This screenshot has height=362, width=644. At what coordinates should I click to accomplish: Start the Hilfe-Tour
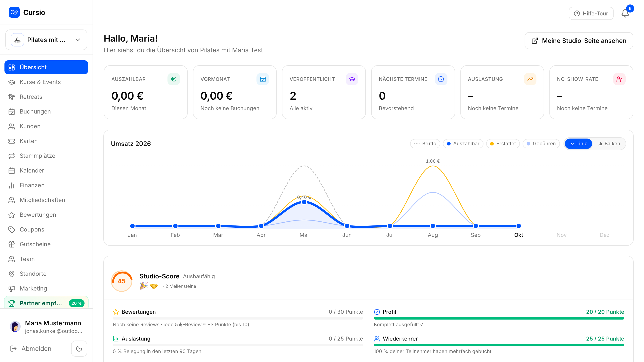(x=591, y=13)
